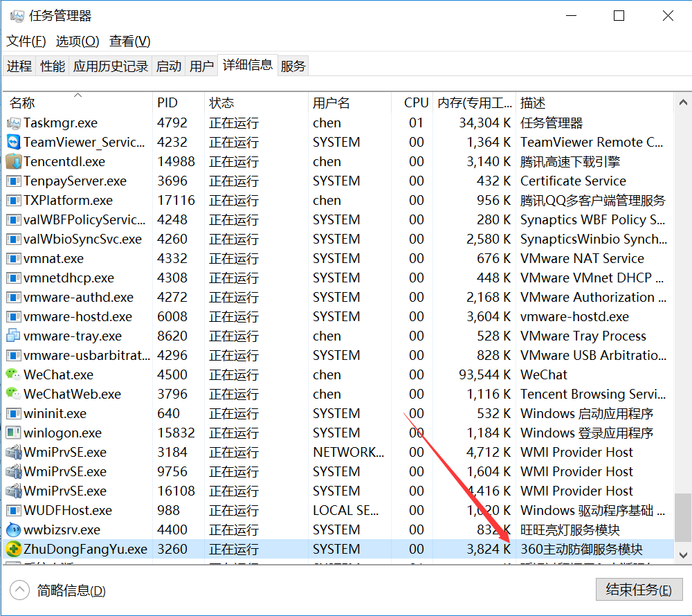Switch to the 进程 tab
The width and height of the screenshot is (692, 616).
(19, 66)
